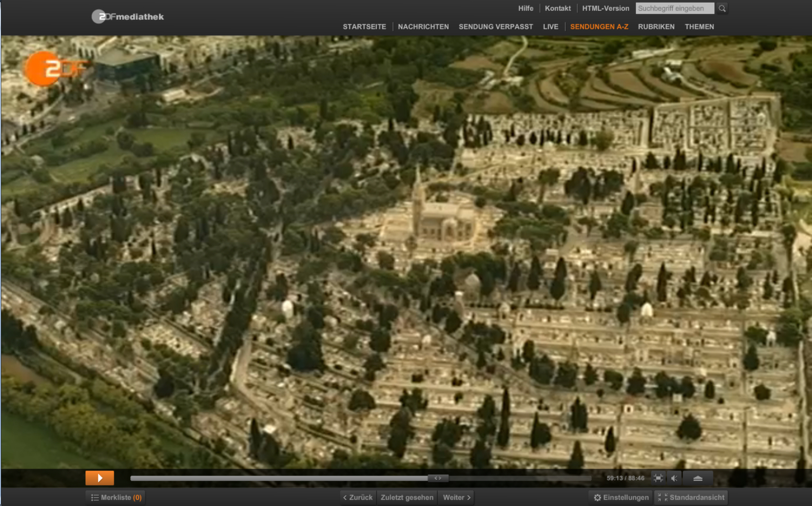
Task: Show Zuletzt gesehen items
Action: [x=407, y=498]
